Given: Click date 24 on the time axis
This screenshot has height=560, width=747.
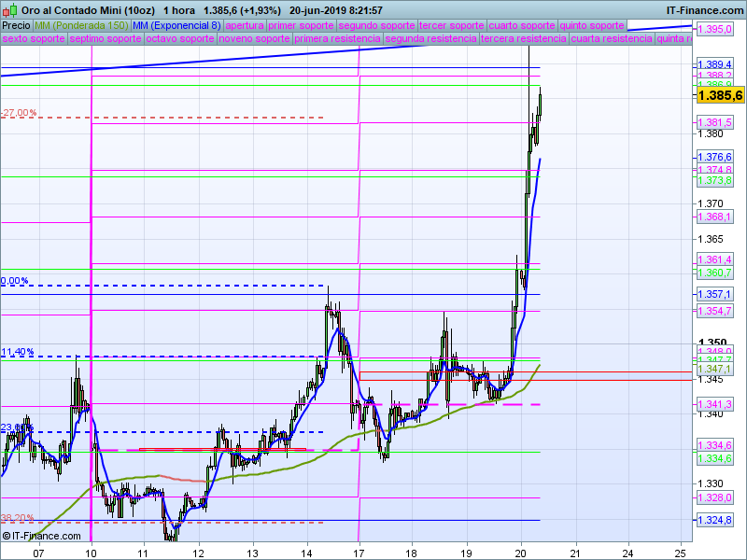Looking at the screenshot, I should 628,553.
